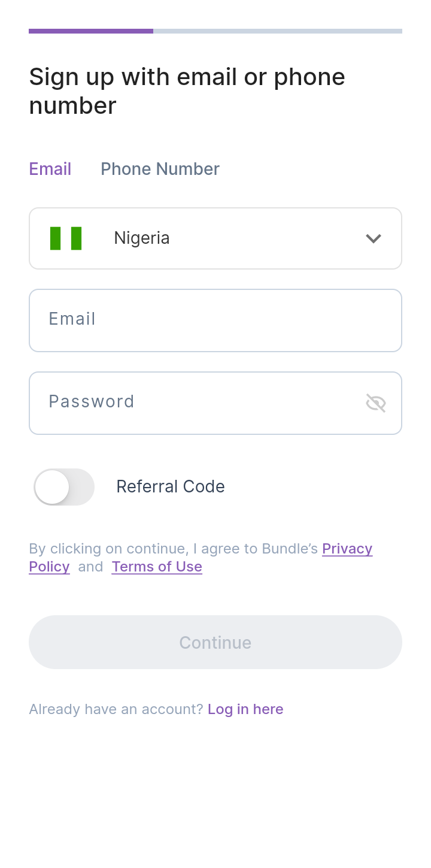431x868 pixels.
Task: Click the gray unfilled progress bar portion
Action: (x=278, y=31)
